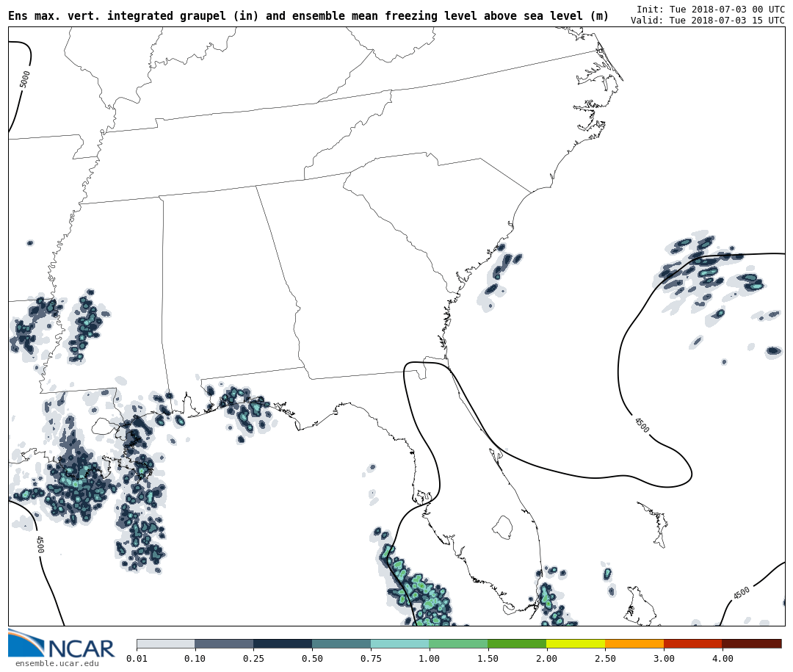
Task: Open the ensemble.ucar.edu link
Action: click(x=57, y=664)
